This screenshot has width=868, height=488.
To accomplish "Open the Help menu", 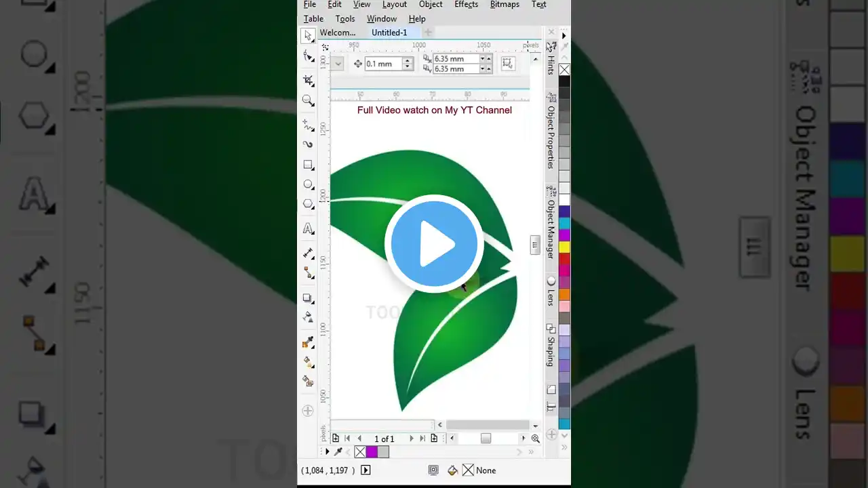I will coord(417,19).
